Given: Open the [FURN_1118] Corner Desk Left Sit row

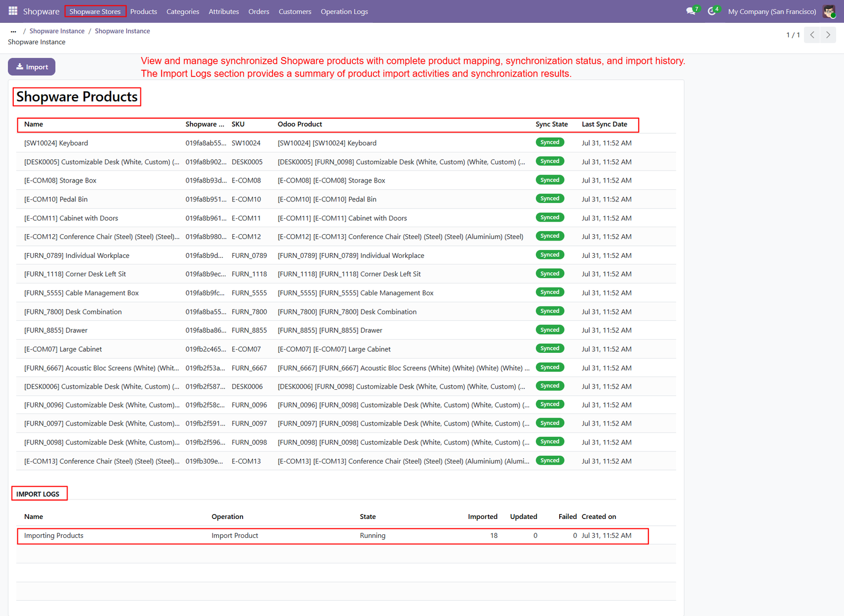Looking at the screenshot, I should point(346,274).
